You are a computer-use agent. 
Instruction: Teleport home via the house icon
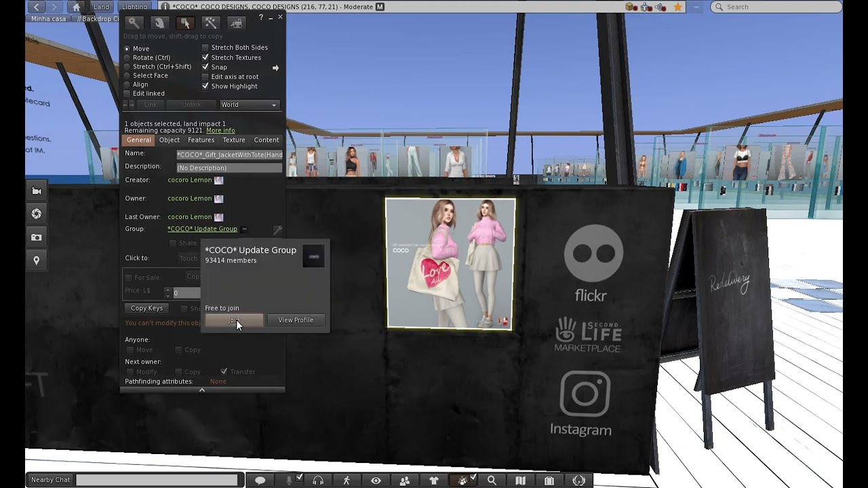point(77,7)
